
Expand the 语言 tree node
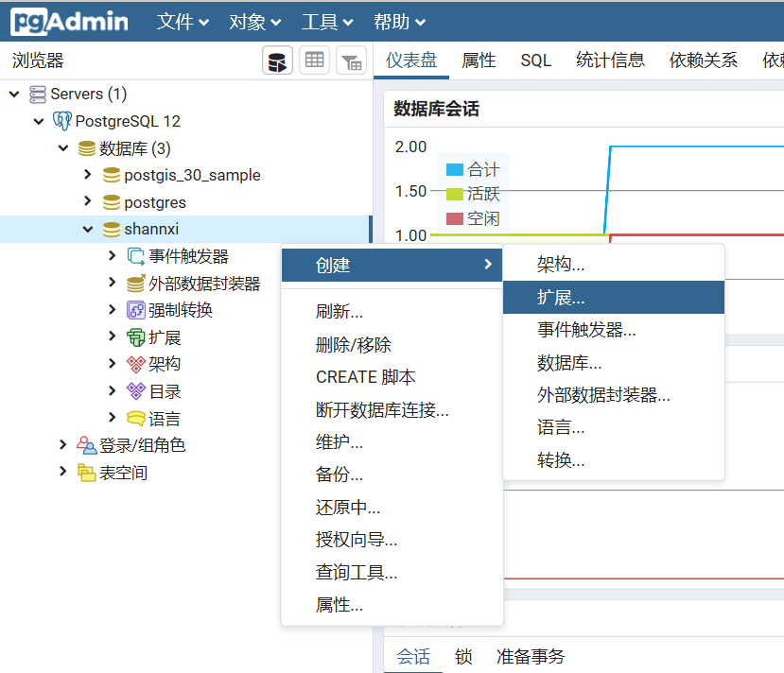pos(112,417)
